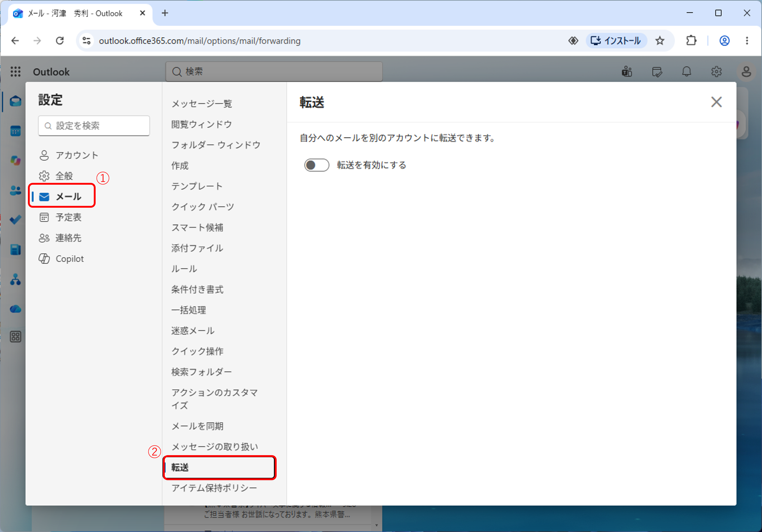This screenshot has height=532, width=762.
Task: Click the notifications bell icon
Action: (x=686, y=71)
